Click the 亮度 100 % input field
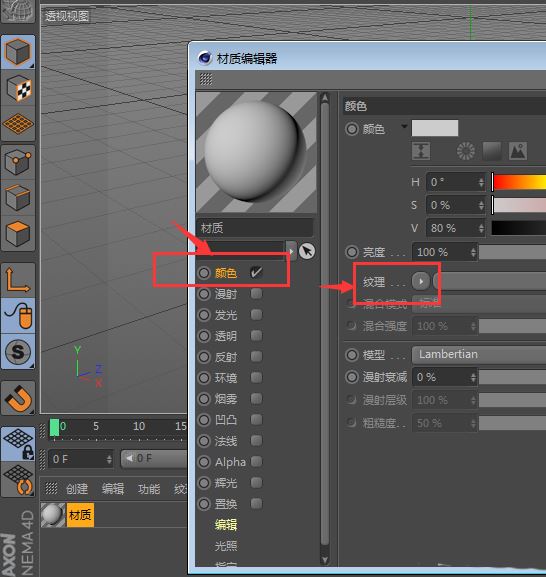The width and height of the screenshot is (546, 577). coord(444,252)
